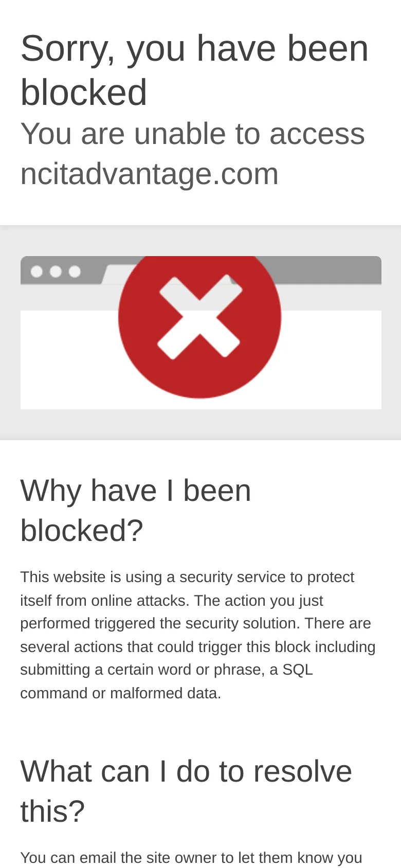Select the "Sorry, you have been" heading line
The width and height of the screenshot is (401, 868).
[x=194, y=49]
